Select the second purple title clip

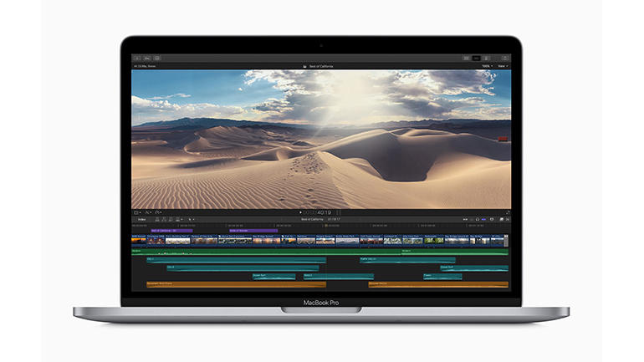click(x=253, y=231)
